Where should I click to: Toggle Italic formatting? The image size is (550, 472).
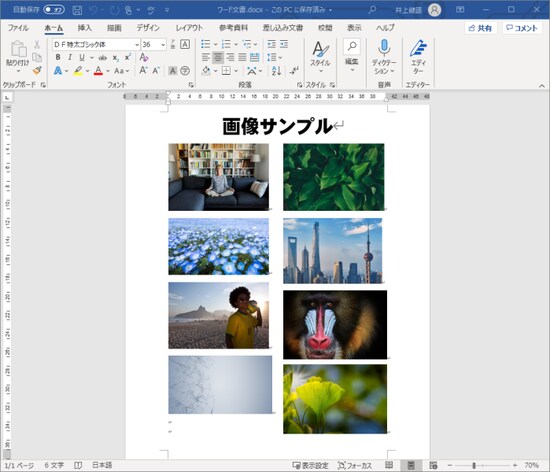coord(70,57)
